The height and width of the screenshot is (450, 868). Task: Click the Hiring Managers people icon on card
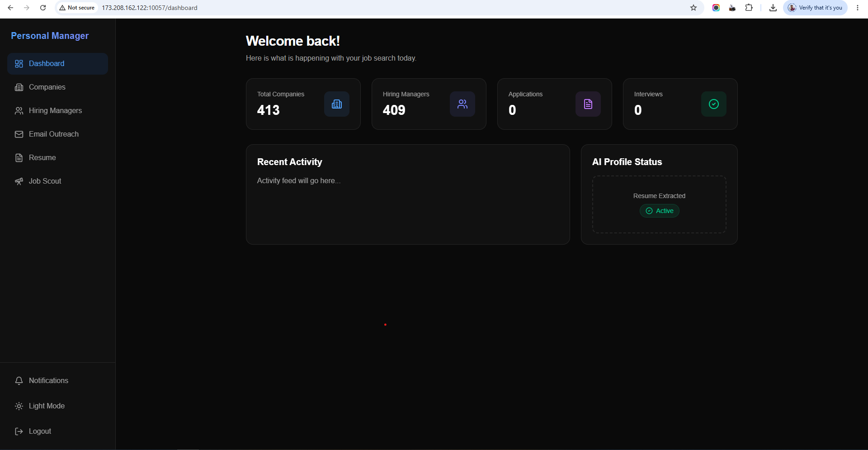click(462, 104)
